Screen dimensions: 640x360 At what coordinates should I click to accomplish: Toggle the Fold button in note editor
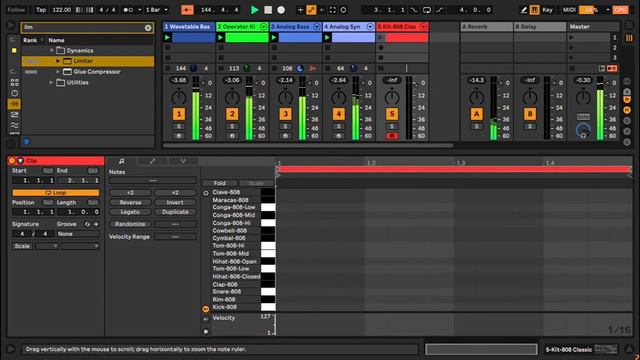click(220, 183)
